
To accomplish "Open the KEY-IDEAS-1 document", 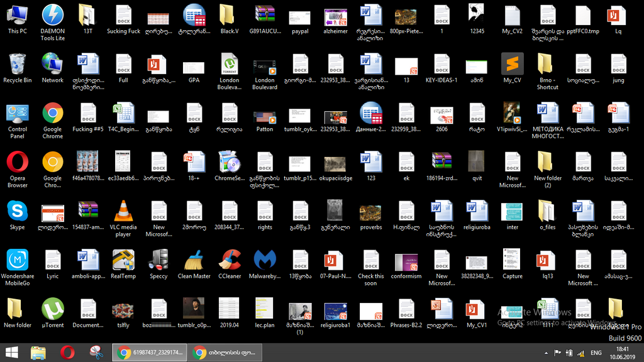I will coord(441,69).
